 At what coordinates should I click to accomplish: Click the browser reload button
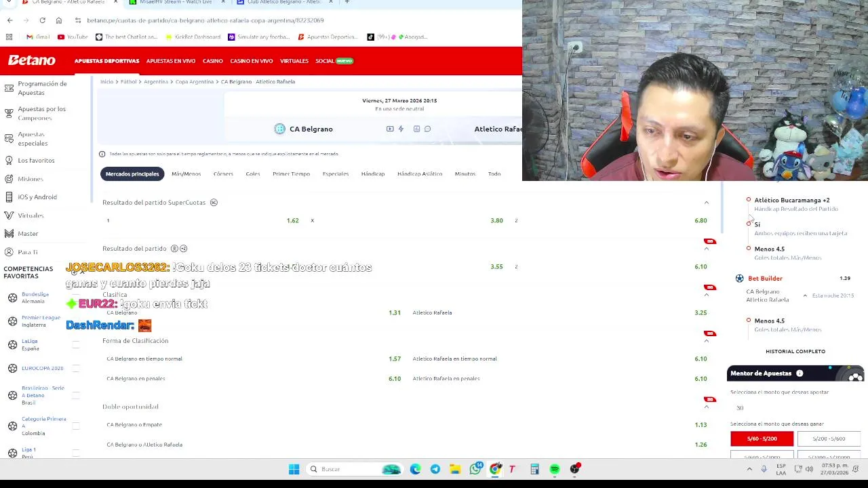[42, 20]
